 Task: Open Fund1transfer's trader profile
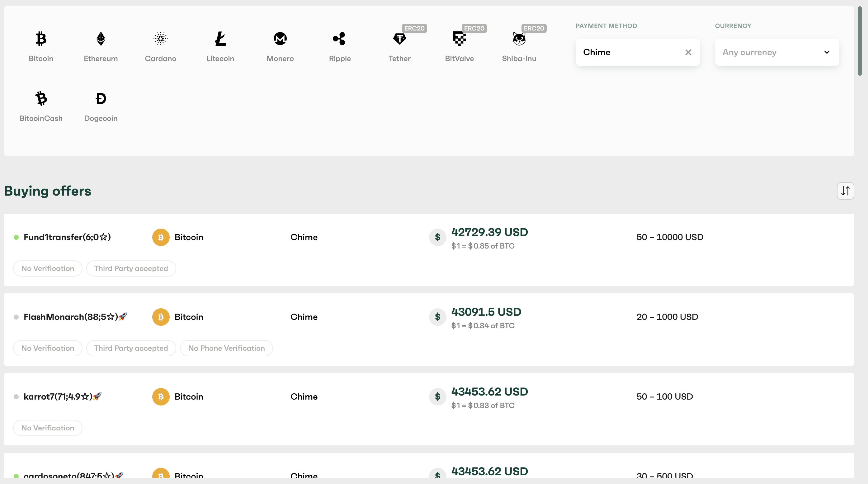click(x=67, y=237)
